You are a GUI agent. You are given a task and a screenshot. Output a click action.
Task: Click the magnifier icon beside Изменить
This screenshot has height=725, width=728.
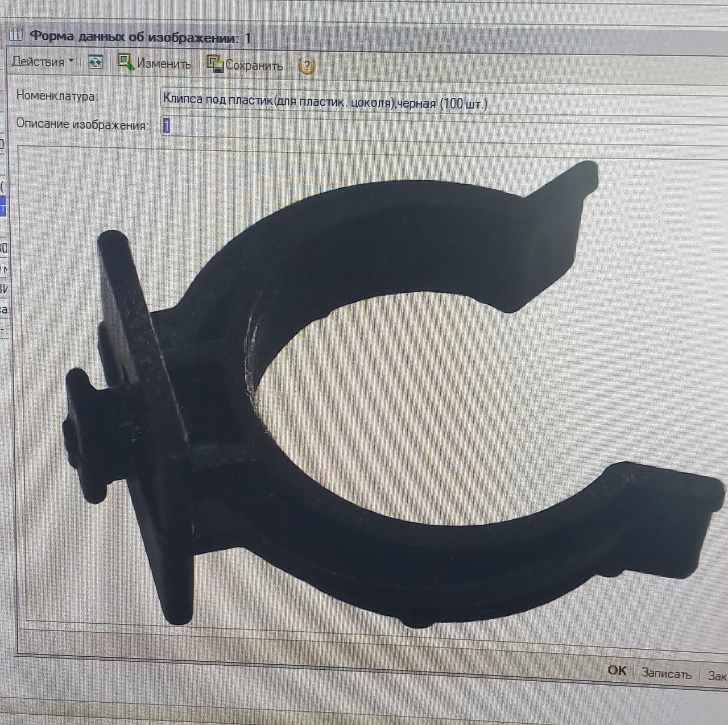click(x=125, y=61)
